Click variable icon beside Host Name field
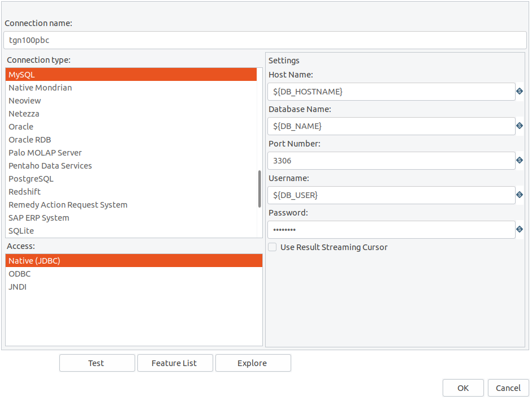This screenshot has height=400, width=532. (520, 91)
